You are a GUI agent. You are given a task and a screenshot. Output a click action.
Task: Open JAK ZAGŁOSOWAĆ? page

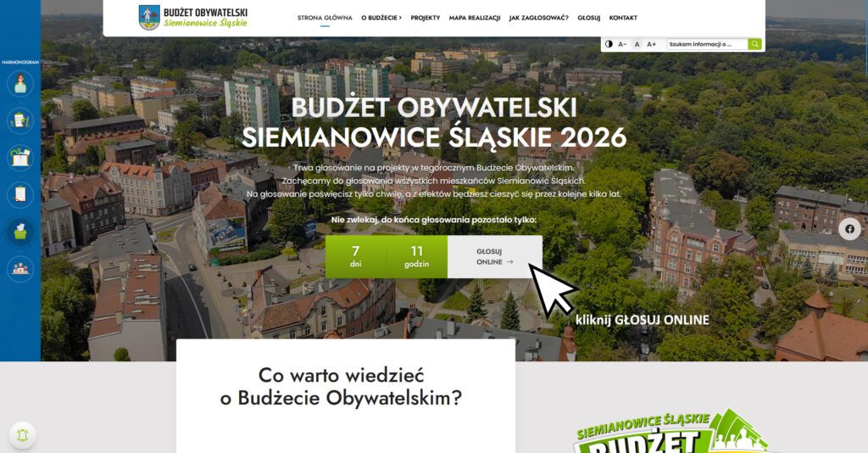pos(538,18)
